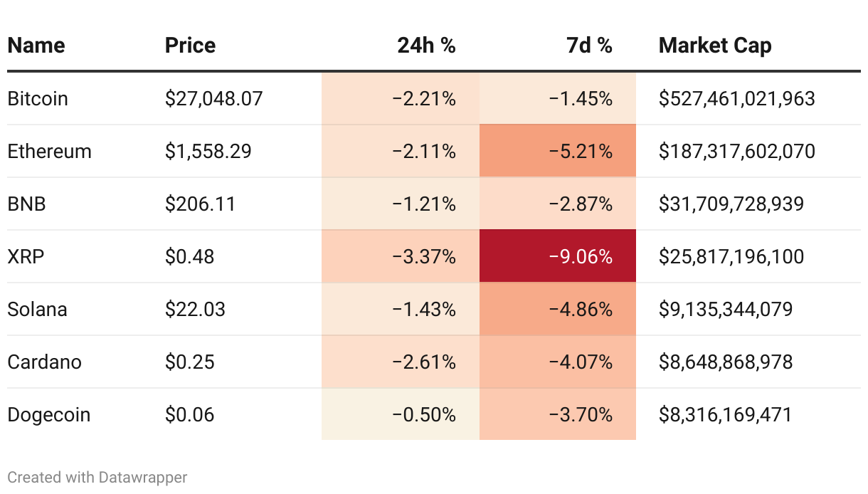Image resolution: width=868 pixels, height=494 pixels.
Task: Select the Bitcoin row name
Action: pyautogui.click(x=38, y=98)
